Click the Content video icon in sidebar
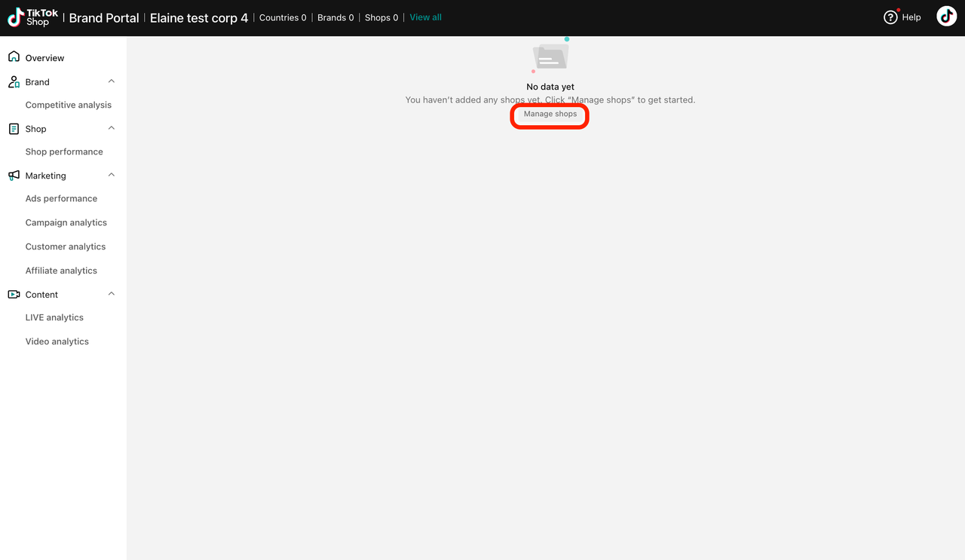Image resolution: width=965 pixels, height=560 pixels. 14,295
